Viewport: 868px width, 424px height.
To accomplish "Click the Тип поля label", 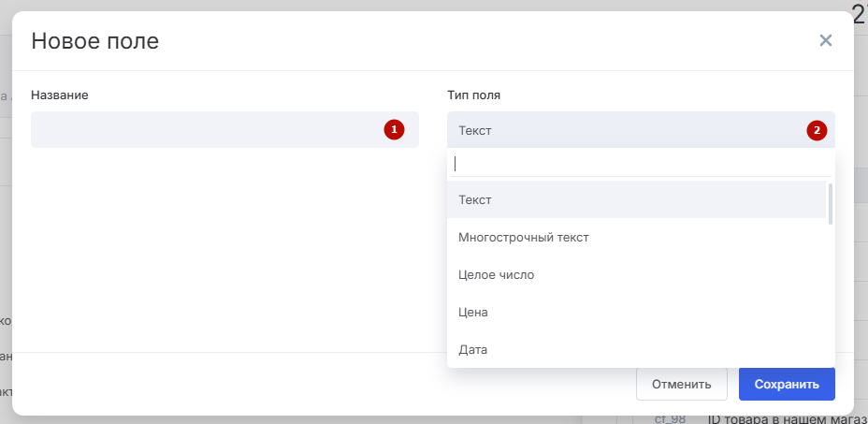I will 473,95.
